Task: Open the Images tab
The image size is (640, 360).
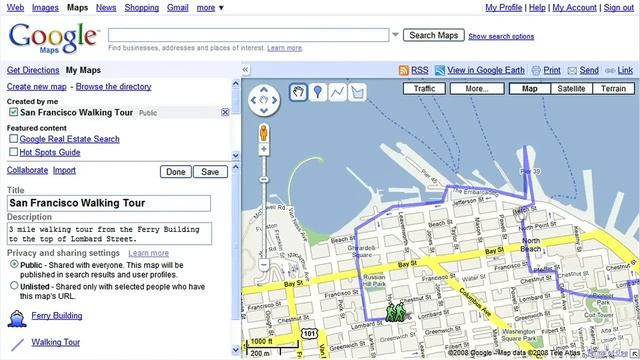Action: [x=45, y=7]
